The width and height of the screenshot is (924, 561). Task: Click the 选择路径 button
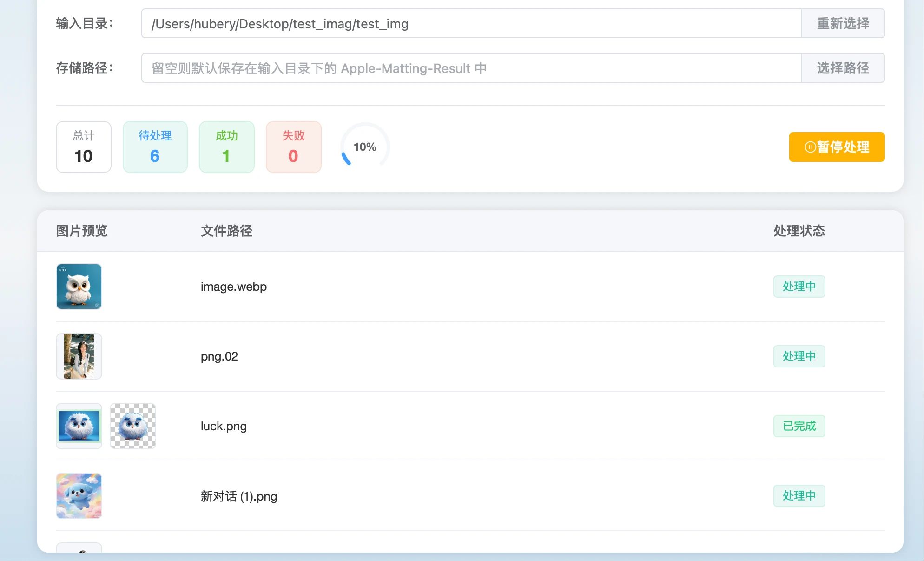coord(843,68)
